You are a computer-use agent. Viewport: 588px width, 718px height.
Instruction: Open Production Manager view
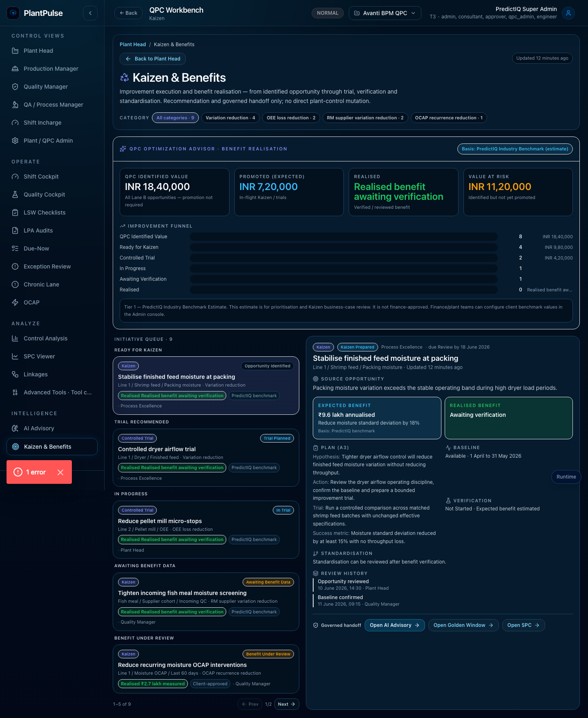[x=52, y=69]
